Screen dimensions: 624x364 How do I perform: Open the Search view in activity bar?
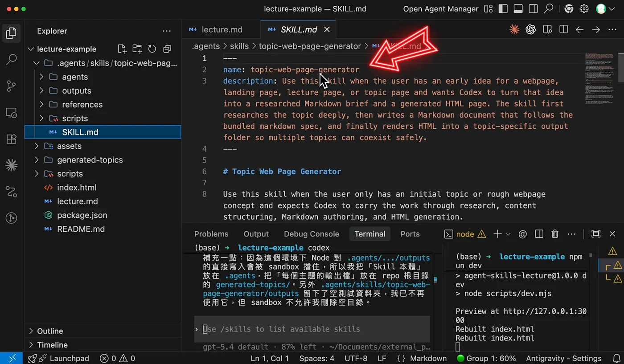tap(12, 59)
